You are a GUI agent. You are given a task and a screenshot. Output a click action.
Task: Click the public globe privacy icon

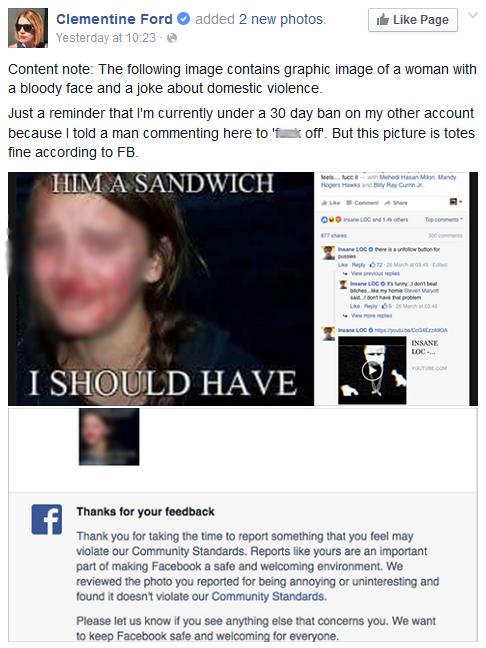(172, 38)
